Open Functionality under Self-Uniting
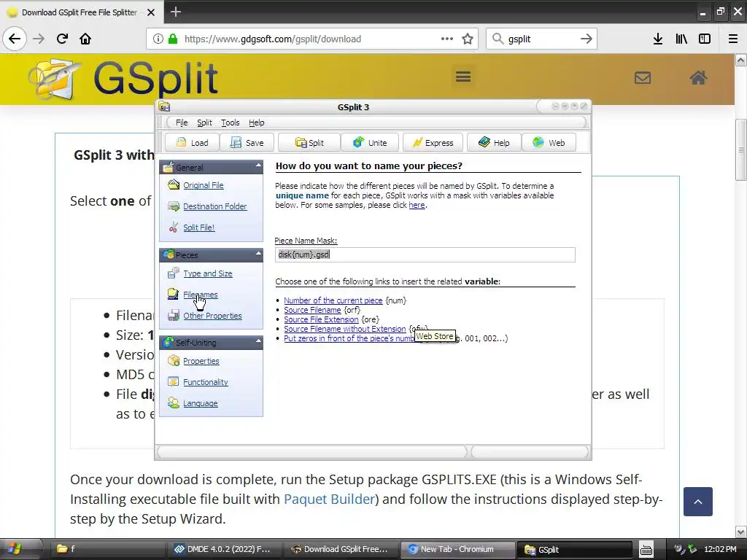Image resolution: width=747 pixels, height=560 pixels. pyautogui.click(x=205, y=382)
